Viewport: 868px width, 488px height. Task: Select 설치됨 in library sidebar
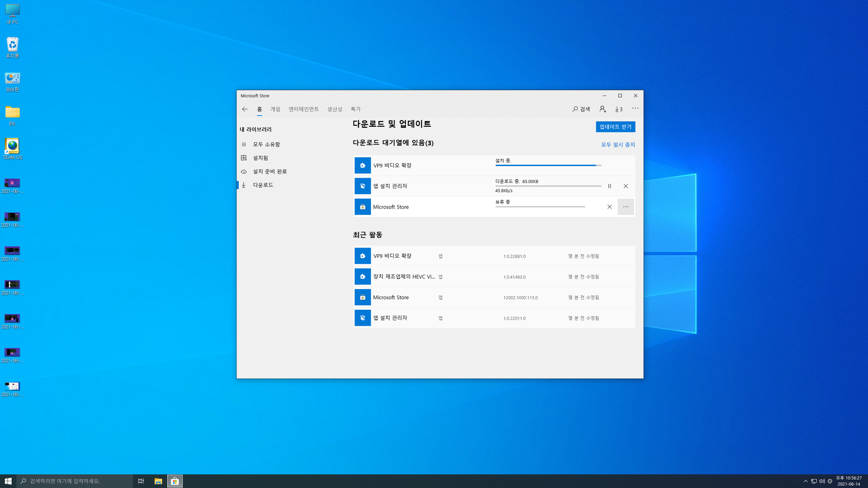[x=260, y=158]
